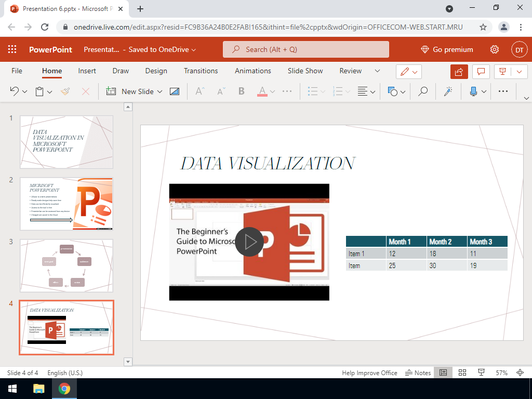Screen dimensions: 532x399
Task: Open the editing mode pencil dropdown
Action: [x=409, y=72]
